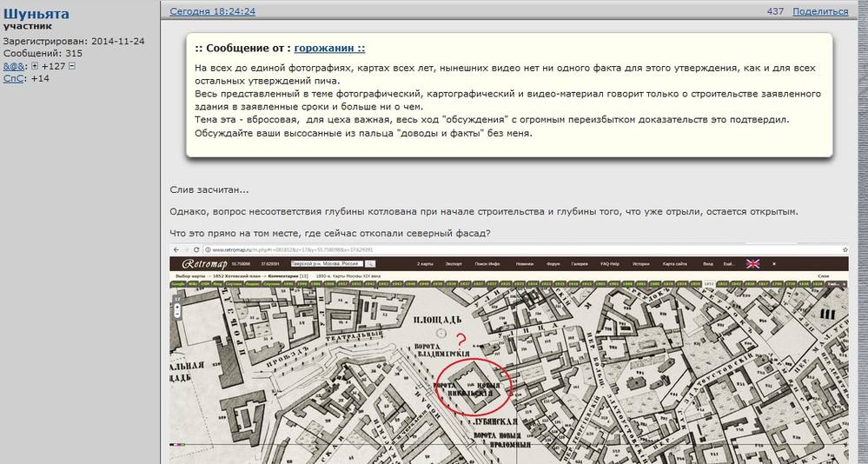Click the Карта сайта menu item in Retromap
Screen dimensions: 868x464
[x=675, y=264]
